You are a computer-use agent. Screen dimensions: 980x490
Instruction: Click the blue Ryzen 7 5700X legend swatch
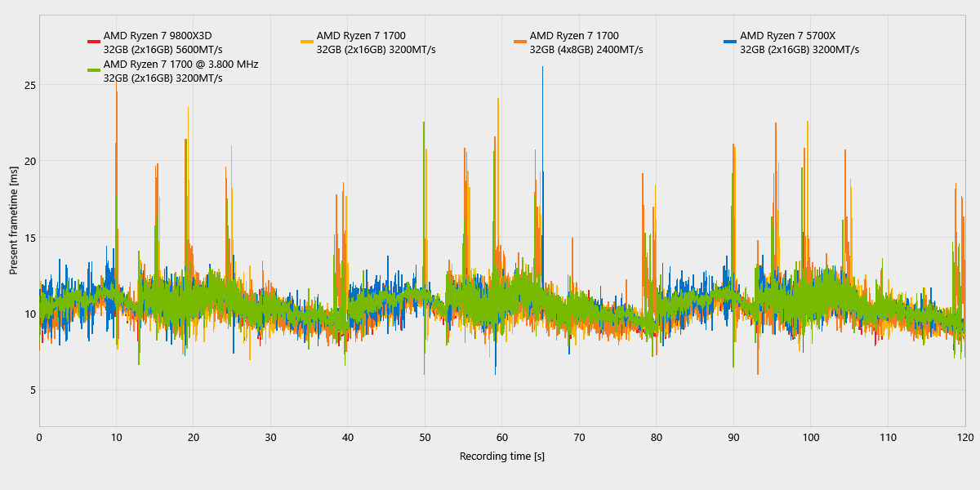pyautogui.click(x=730, y=41)
